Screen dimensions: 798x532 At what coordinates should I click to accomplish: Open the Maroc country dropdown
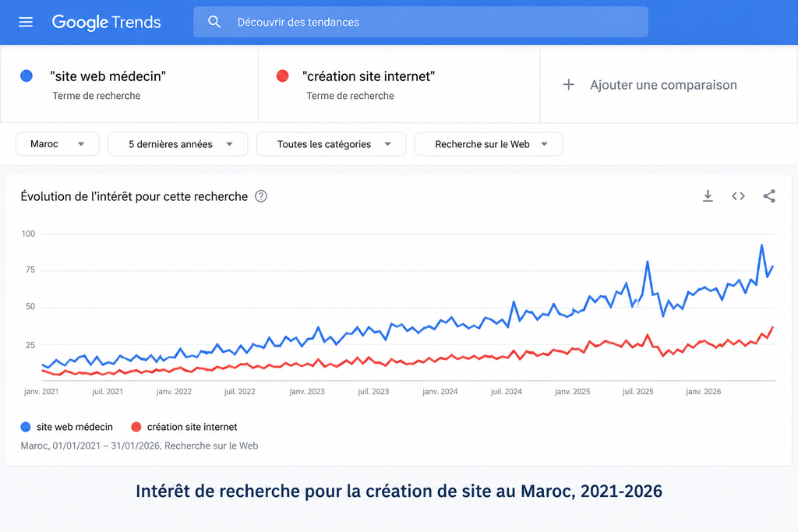coord(58,144)
